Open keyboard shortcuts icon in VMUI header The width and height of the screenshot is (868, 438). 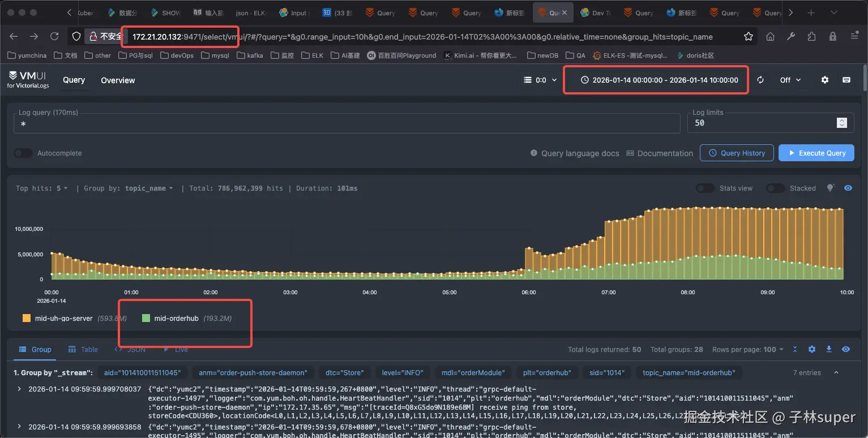(x=846, y=80)
